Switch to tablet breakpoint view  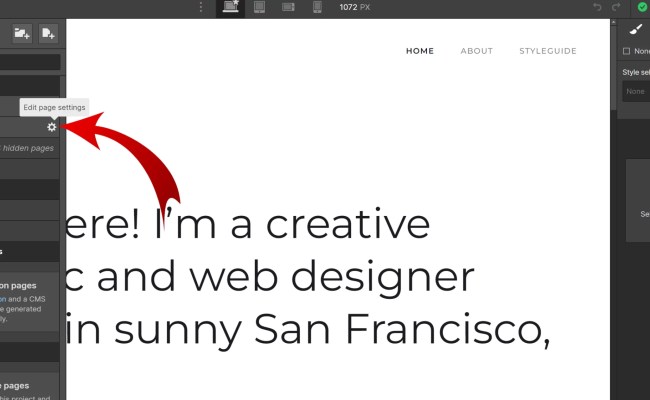pyautogui.click(x=260, y=7)
